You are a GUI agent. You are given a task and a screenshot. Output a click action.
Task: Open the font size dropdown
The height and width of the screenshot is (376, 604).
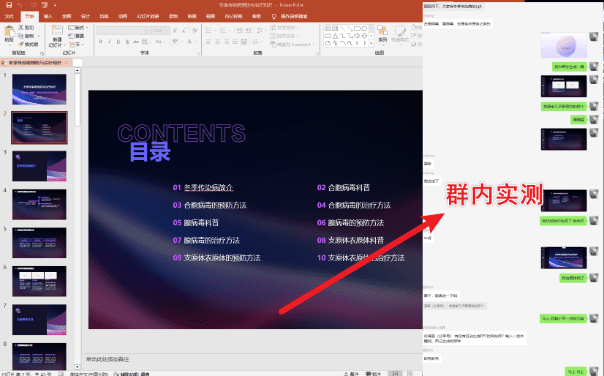(167, 30)
